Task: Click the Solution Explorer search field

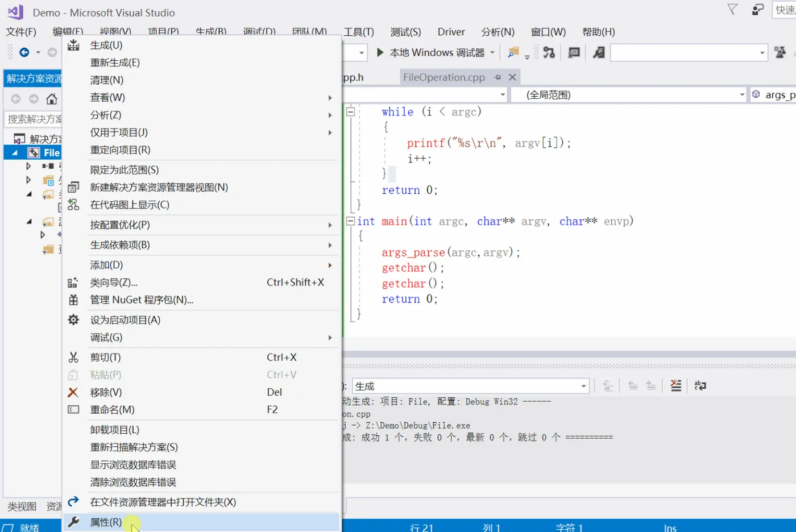Action: pyautogui.click(x=34, y=119)
